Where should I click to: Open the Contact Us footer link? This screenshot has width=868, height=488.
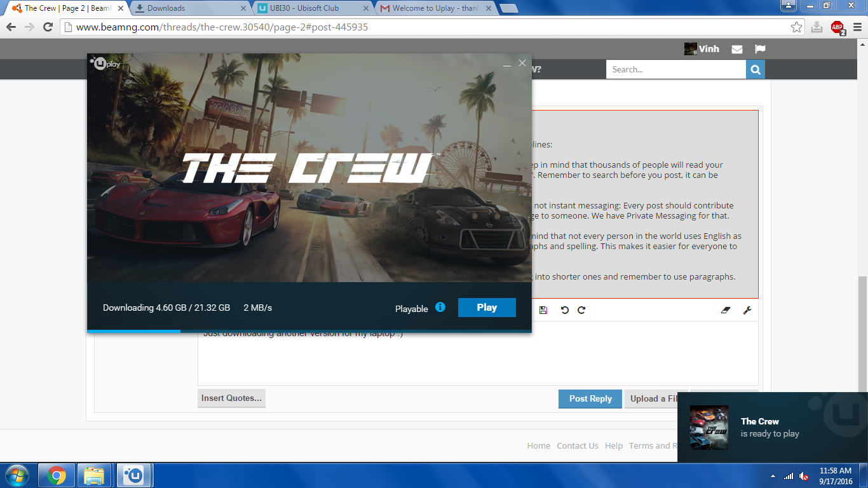click(x=578, y=445)
